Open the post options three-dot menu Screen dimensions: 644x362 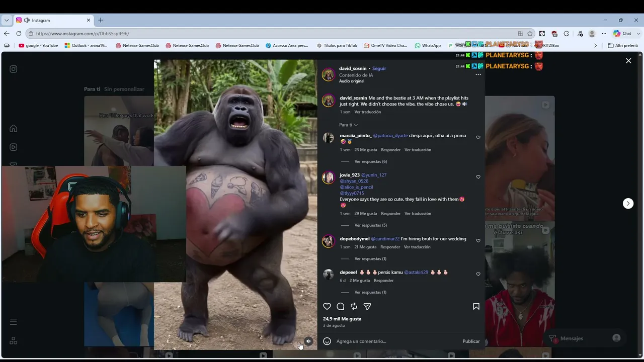click(478, 74)
